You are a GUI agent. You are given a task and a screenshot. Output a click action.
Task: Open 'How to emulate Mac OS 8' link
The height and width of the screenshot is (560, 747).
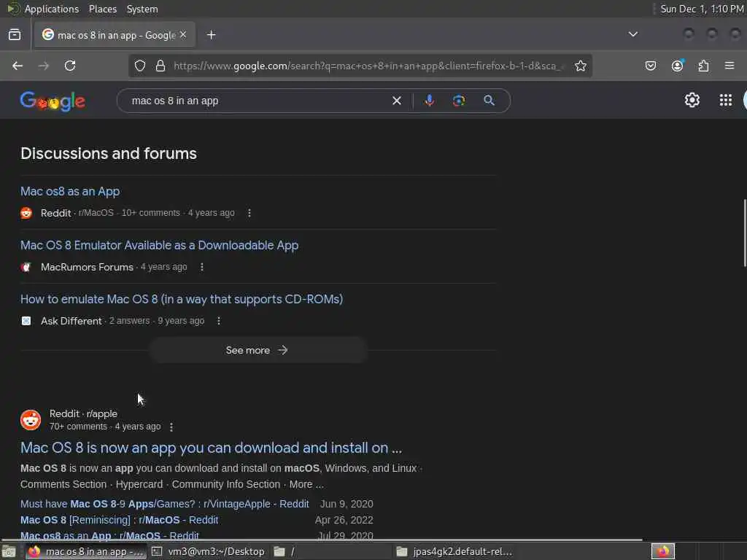click(x=182, y=299)
